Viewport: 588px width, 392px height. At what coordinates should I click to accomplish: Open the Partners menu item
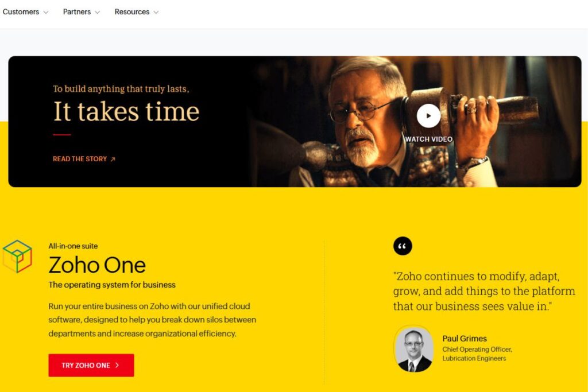pyautogui.click(x=77, y=12)
